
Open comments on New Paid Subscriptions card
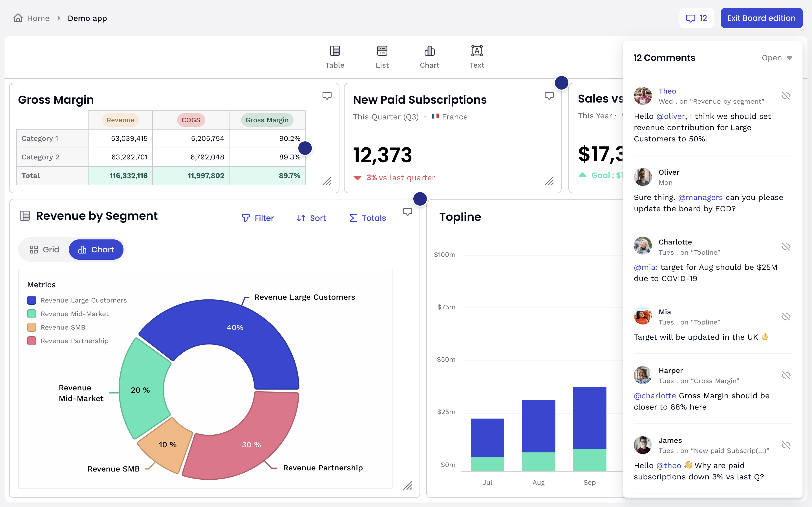tap(549, 95)
